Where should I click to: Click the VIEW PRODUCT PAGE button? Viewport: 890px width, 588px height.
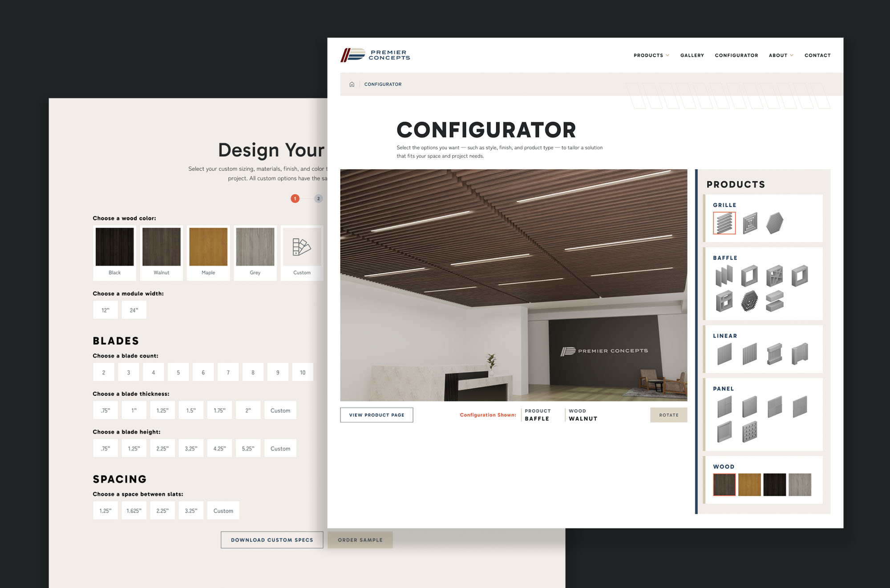coord(376,415)
